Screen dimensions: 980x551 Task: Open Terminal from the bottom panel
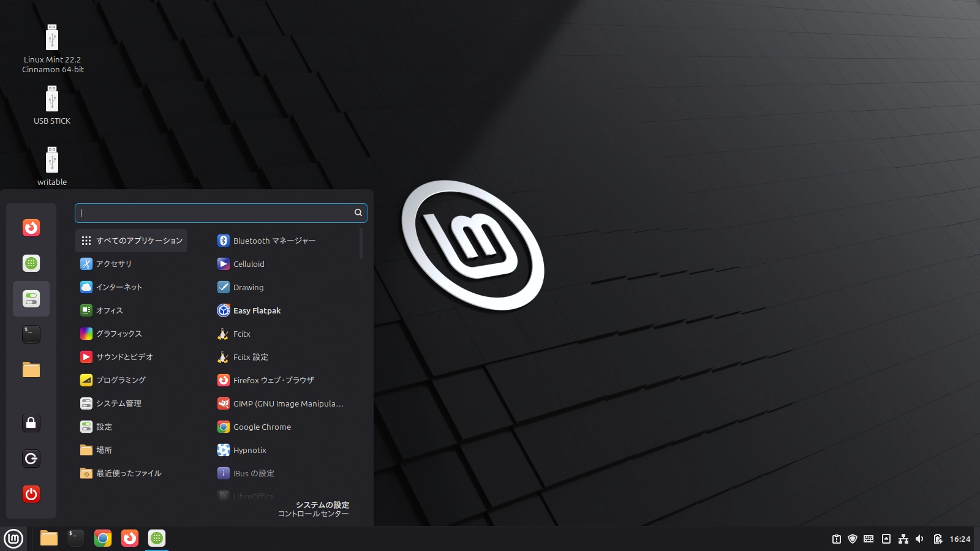(x=76, y=538)
